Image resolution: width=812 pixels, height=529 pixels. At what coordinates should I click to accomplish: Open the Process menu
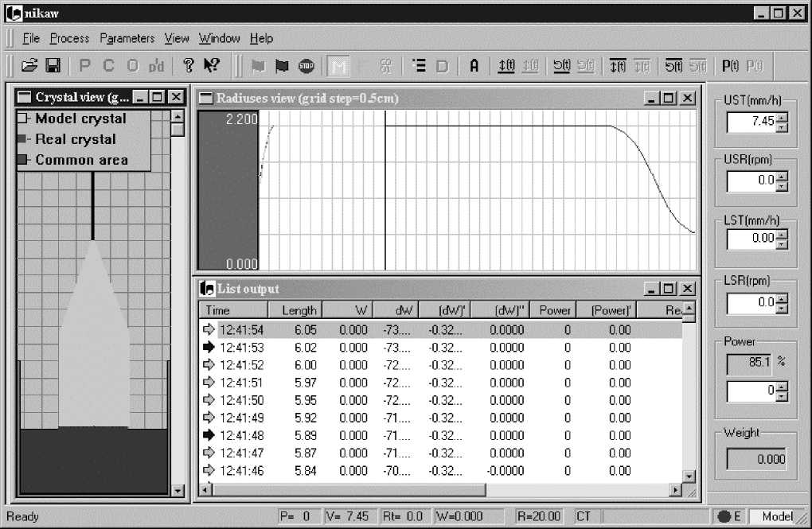tap(70, 38)
